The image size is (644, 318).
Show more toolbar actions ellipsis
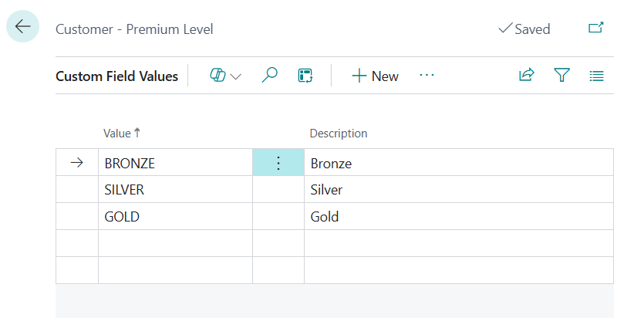pyautogui.click(x=427, y=75)
